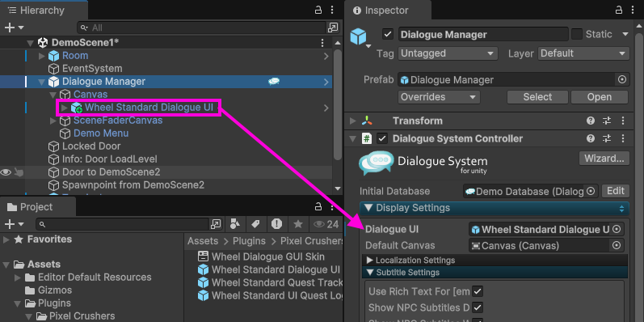
Task: Open the Layer dropdown
Action: 583,53
